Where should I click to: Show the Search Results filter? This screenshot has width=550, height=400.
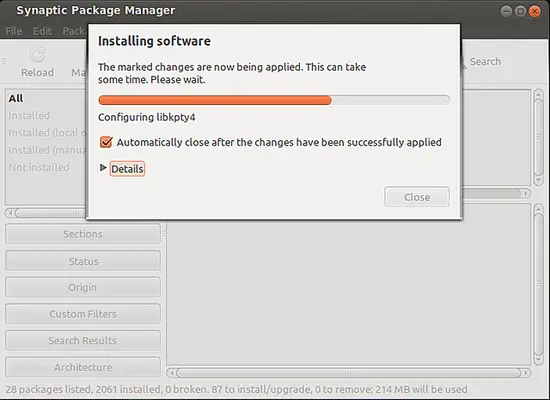[x=83, y=340]
